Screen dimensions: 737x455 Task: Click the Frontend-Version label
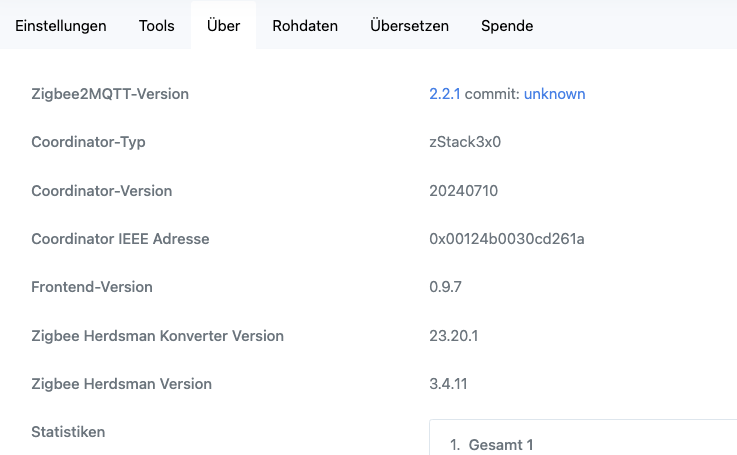[x=92, y=287]
